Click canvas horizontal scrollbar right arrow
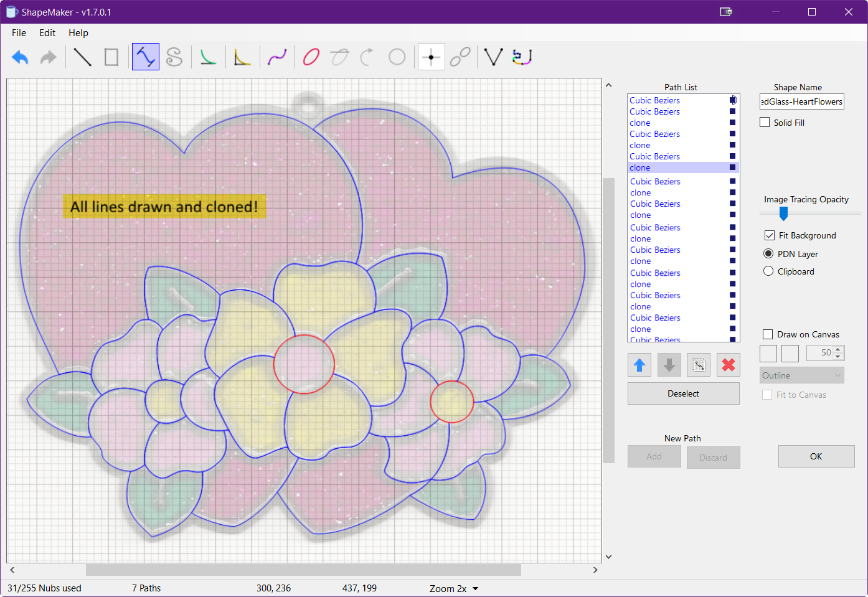The image size is (868, 597). point(595,570)
